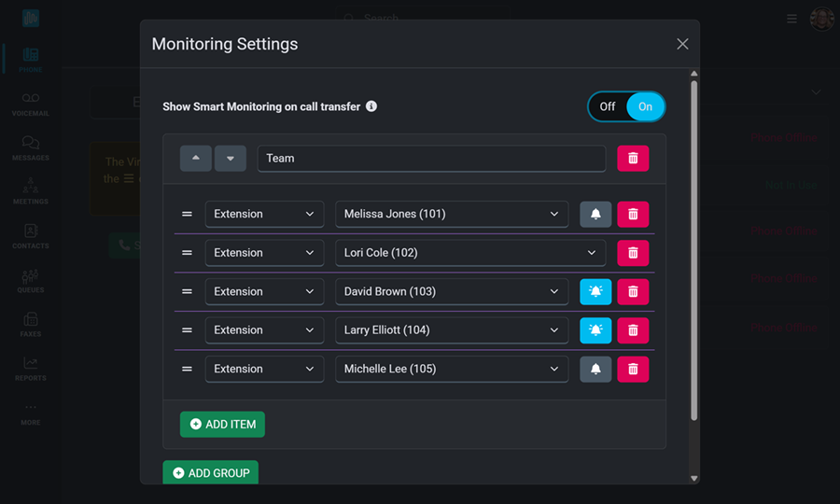
Task: Click the info icon beside Smart Monitoring
Action: point(371,106)
